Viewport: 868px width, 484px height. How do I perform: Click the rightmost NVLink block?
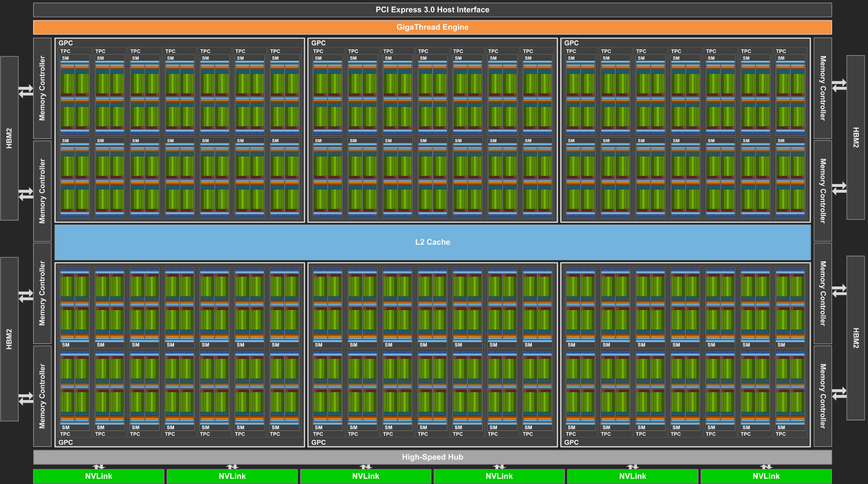coord(767,476)
